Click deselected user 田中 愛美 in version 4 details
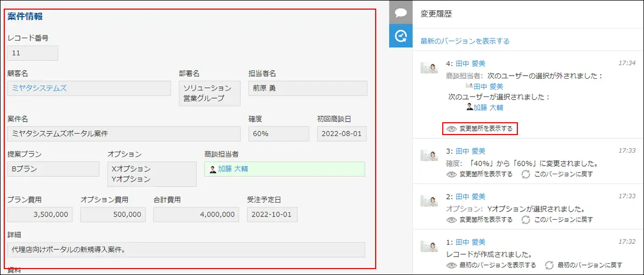The height and width of the screenshot is (275, 644). pos(488,86)
